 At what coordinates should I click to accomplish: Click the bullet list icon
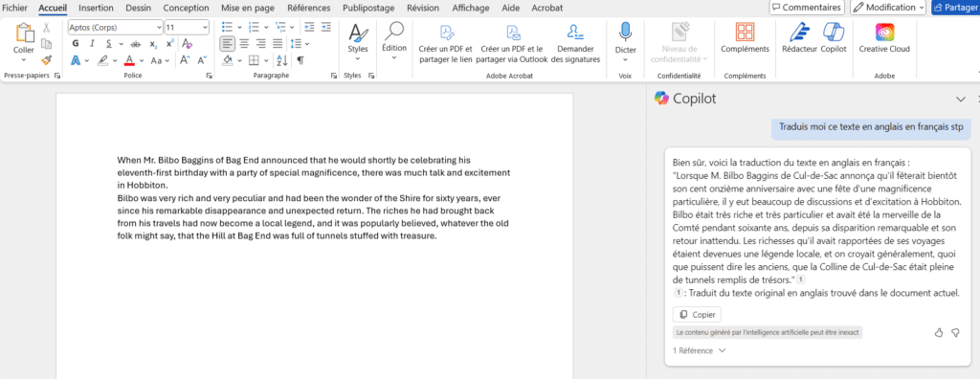(x=228, y=28)
